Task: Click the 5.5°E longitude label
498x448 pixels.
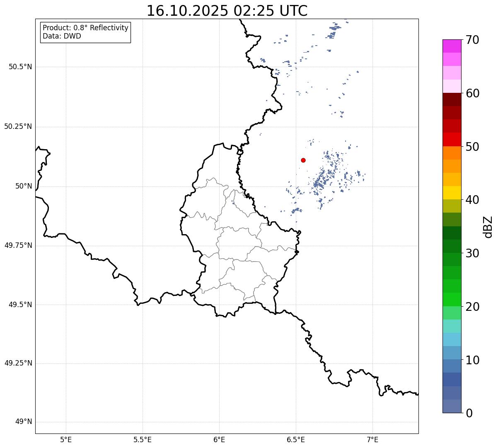Action: tap(143, 439)
